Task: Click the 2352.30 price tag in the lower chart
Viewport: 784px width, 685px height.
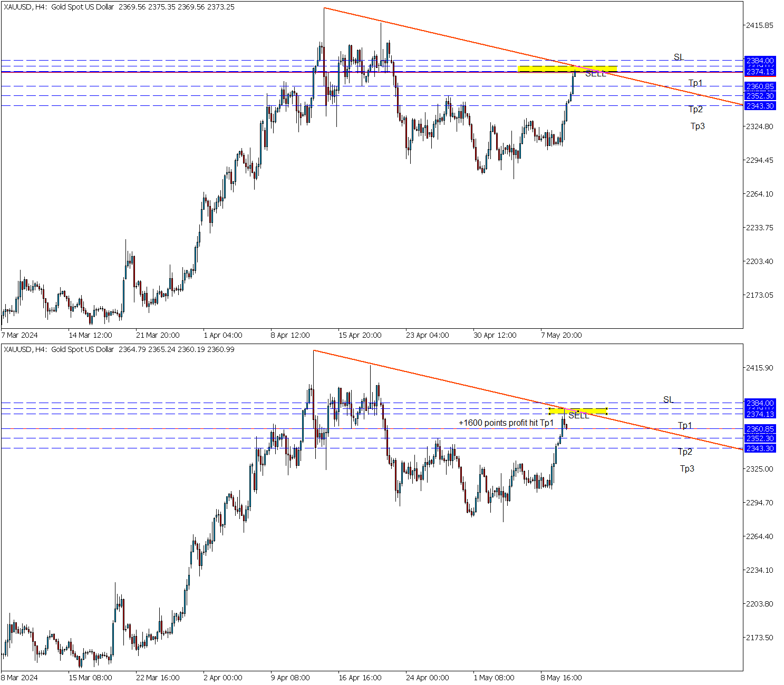Action: (x=760, y=438)
